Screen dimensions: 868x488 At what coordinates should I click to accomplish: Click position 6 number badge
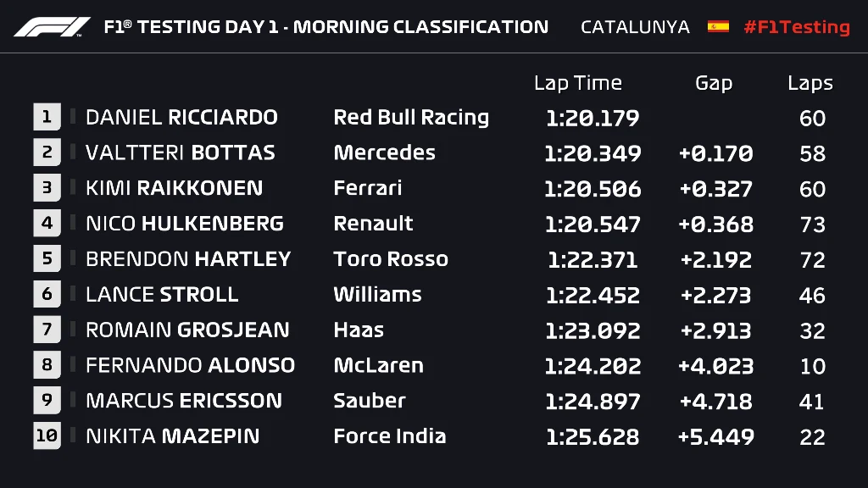[47, 295]
